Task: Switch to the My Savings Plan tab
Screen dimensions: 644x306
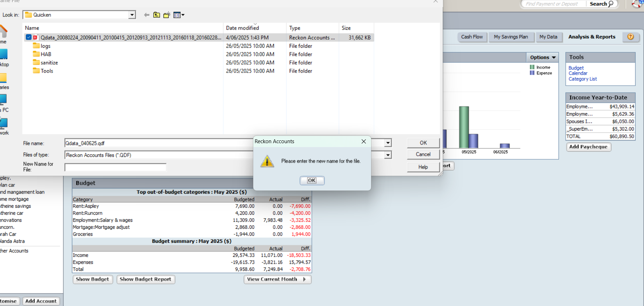Action: click(511, 37)
